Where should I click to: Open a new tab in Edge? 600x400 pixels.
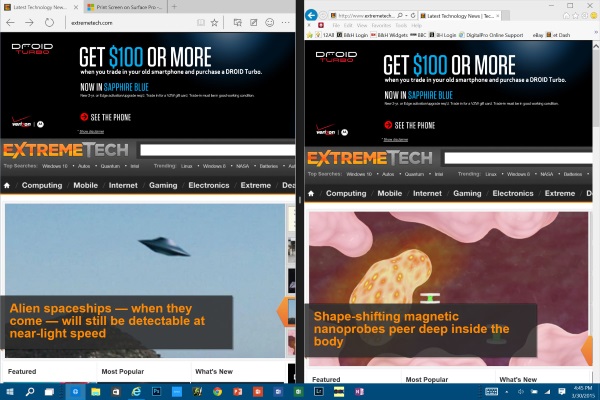click(174, 7)
